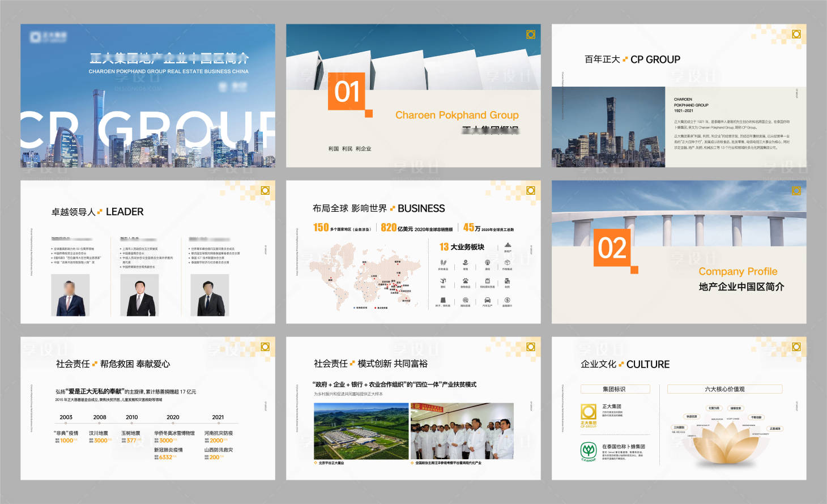Image resolution: width=827 pixels, height=504 pixels.
Task: Click the '华侨冬奥冰雪博物馆' event label
Action: point(174,433)
